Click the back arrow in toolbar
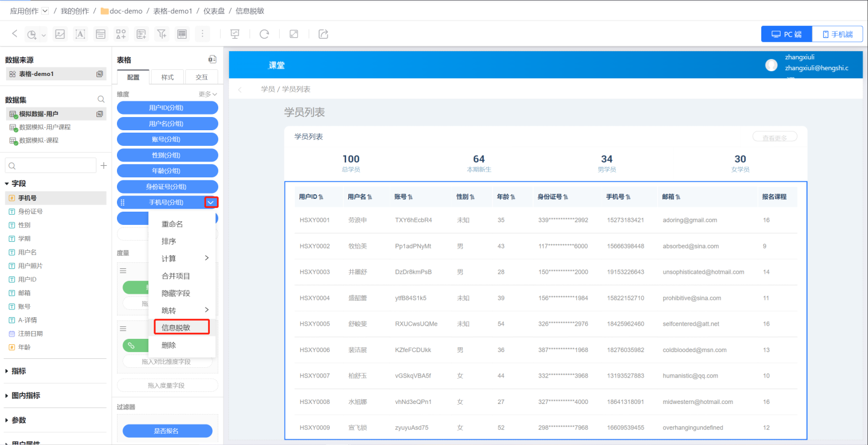868x445 pixels. pos(14,34)
